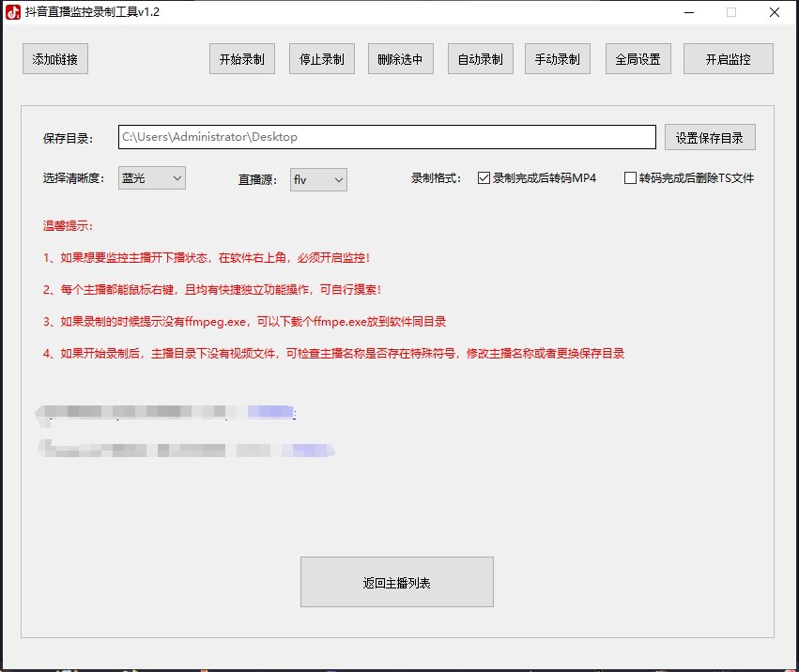Delete selected entries with 删除选中

(x=400, y=59)
